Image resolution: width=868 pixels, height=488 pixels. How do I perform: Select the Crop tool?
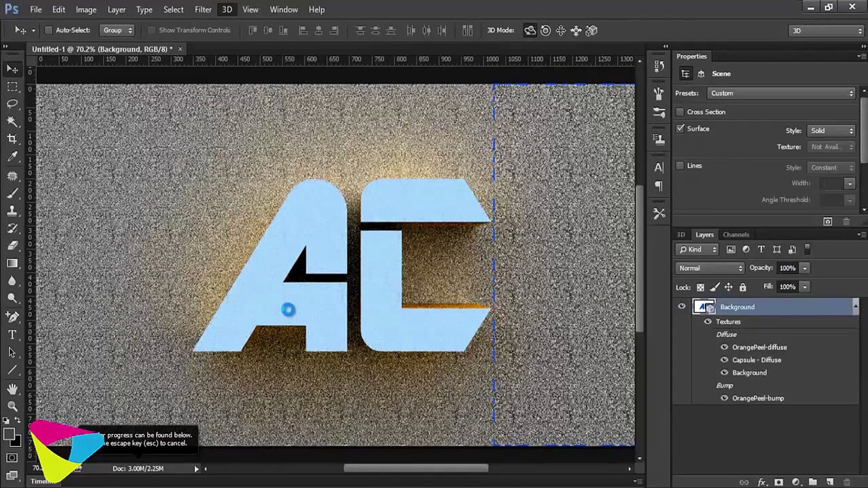point(12,139)
